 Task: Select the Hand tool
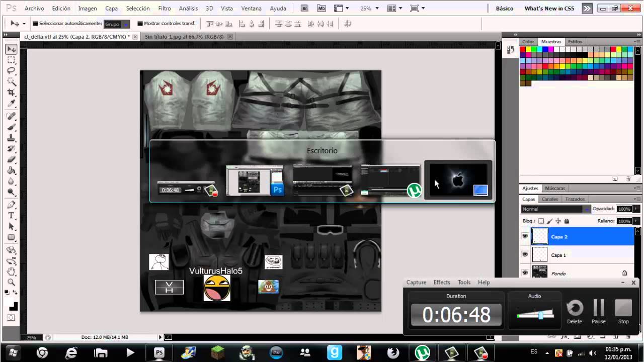[11, 271]
